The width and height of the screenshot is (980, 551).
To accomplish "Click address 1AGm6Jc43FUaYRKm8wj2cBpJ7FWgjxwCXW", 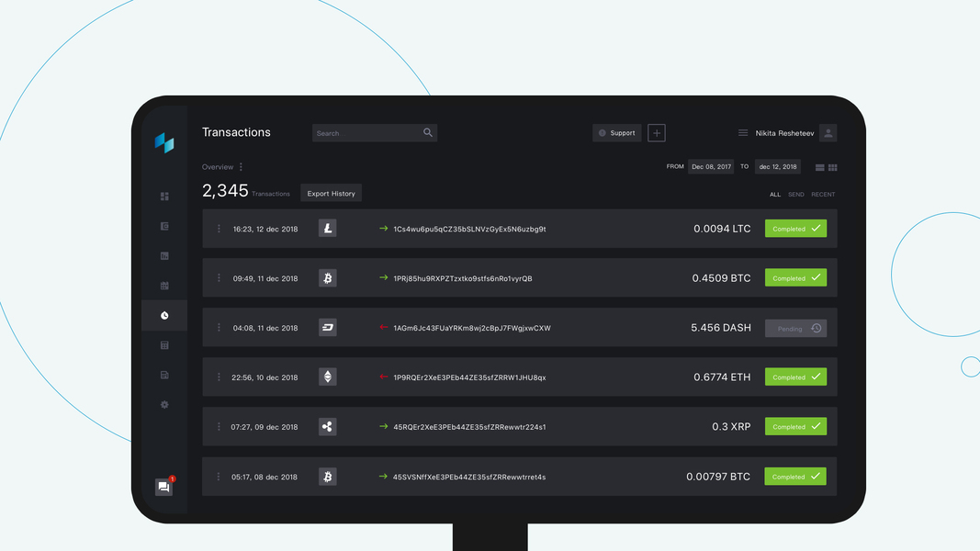I will point(472,328).
